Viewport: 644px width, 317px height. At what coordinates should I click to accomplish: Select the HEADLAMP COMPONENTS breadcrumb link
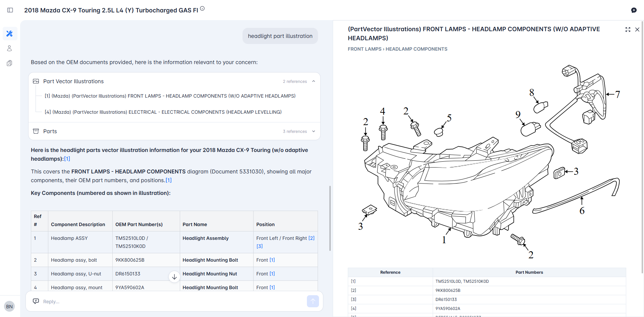[x=416, y=49]
